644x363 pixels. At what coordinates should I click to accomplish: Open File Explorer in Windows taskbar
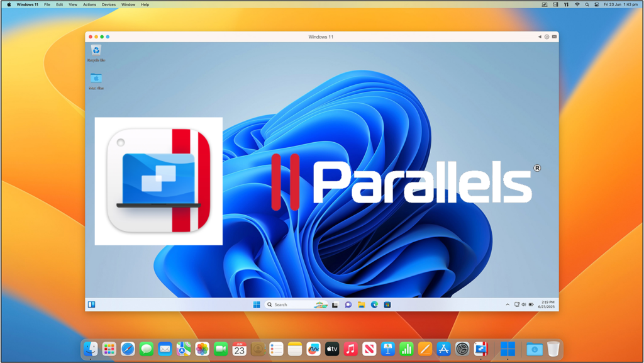(361, 304)
